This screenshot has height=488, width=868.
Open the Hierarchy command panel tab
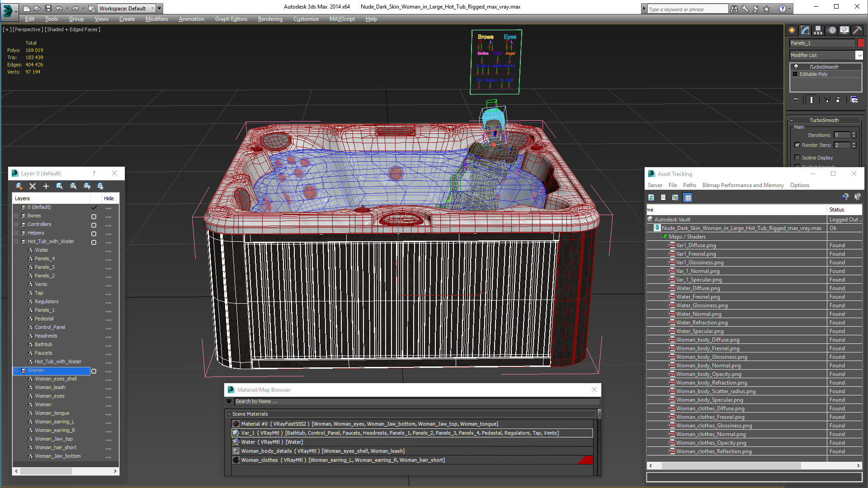pos(818,30)
